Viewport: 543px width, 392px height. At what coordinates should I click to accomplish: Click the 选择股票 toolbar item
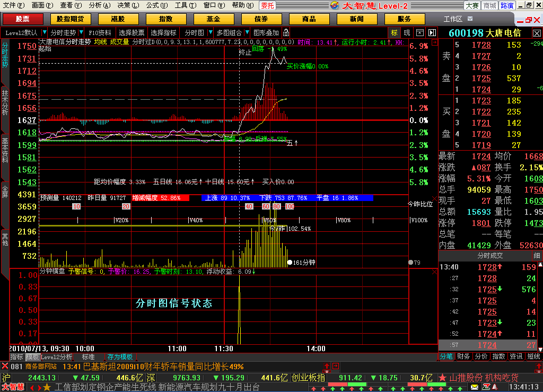click(132, 32)
